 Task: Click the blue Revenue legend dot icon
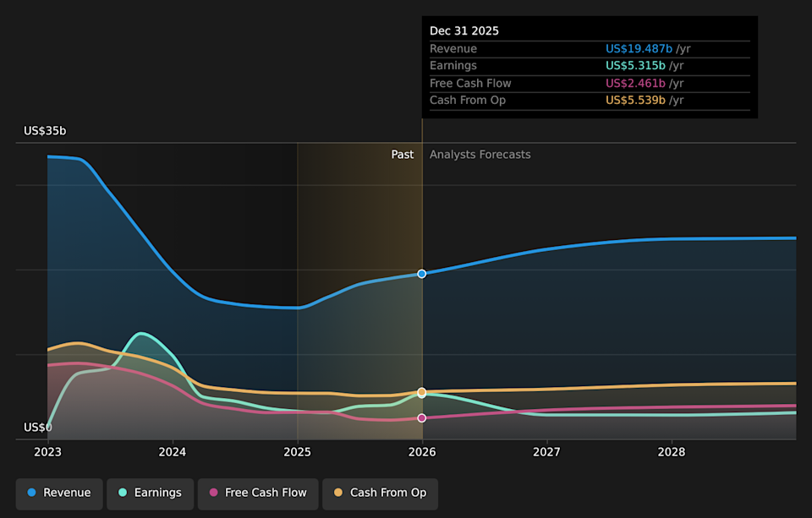click(x=30, y=493)
